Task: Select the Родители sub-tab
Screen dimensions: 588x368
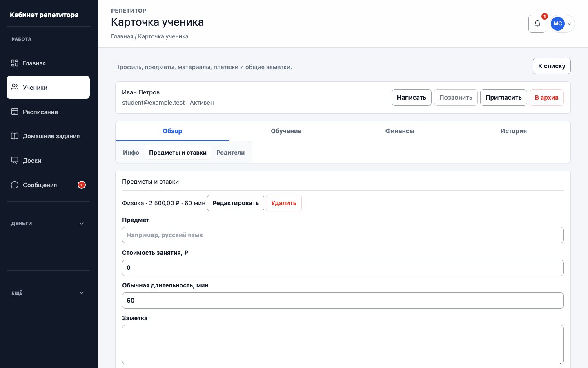Action: coord(230,153)
